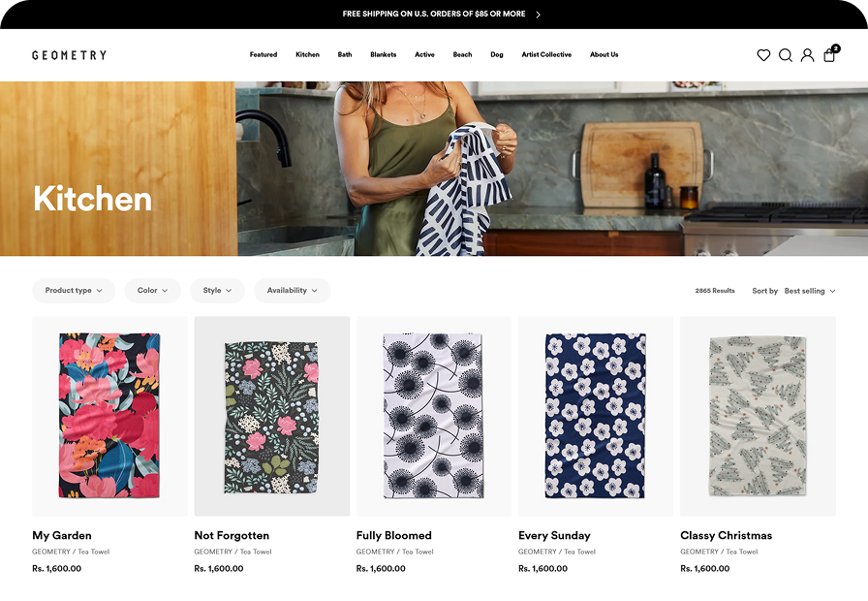Open the Classy Christmas product link
The image size is (868, 601).
pos(726,535)
